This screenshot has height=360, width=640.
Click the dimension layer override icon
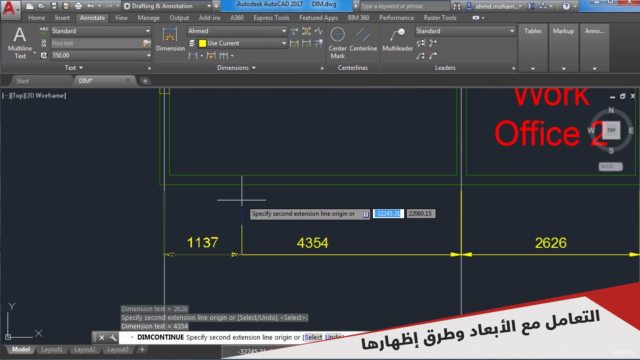point(192,43)
